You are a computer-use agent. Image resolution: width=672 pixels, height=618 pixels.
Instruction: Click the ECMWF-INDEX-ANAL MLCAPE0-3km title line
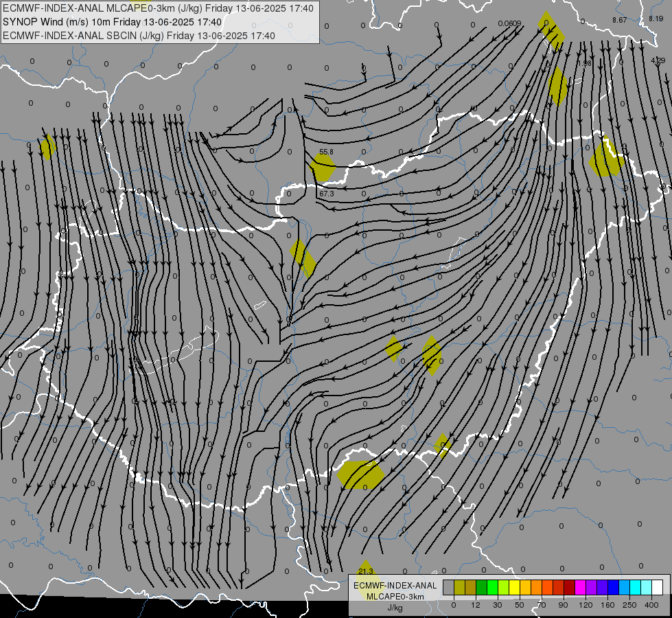click(x=158, y=8)
